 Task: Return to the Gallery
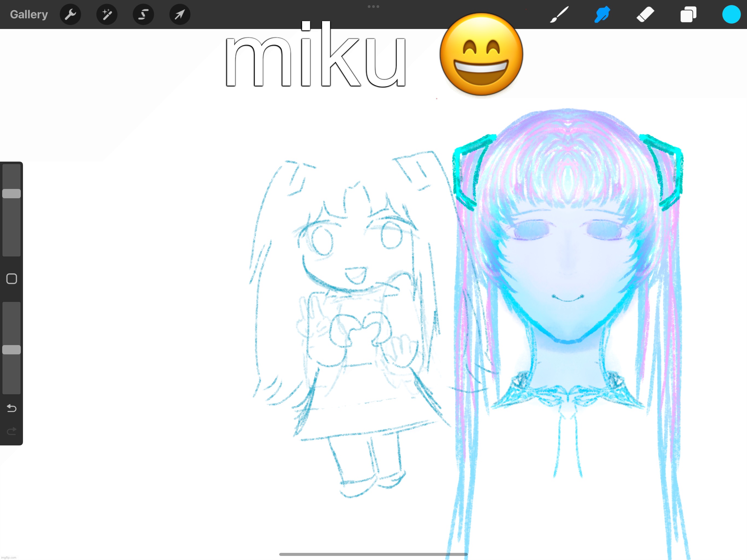(29, 14)
